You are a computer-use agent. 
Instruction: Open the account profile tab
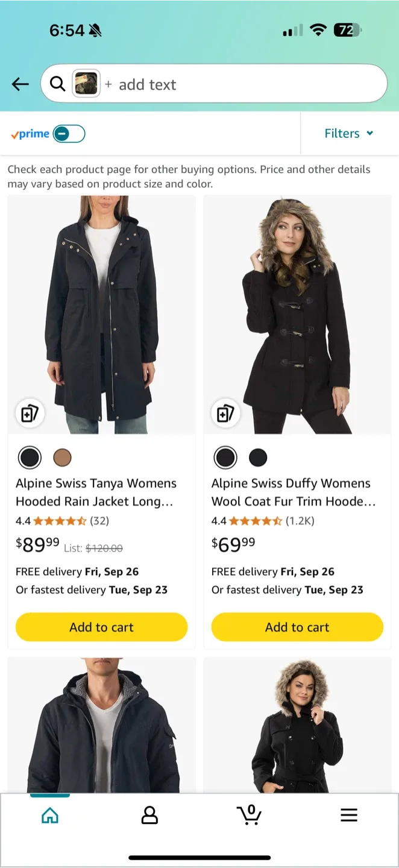coord(149,816)
